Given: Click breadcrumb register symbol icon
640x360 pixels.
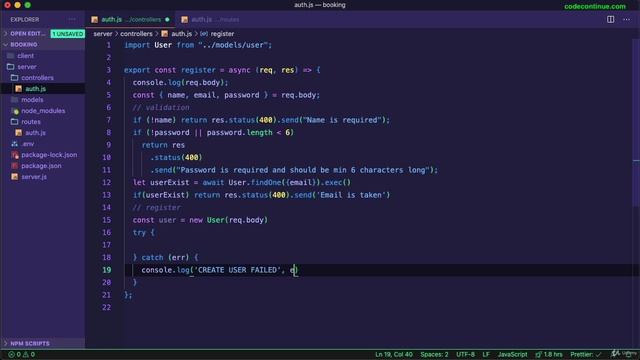Looking at the screenshot, I should pos(204,34).
